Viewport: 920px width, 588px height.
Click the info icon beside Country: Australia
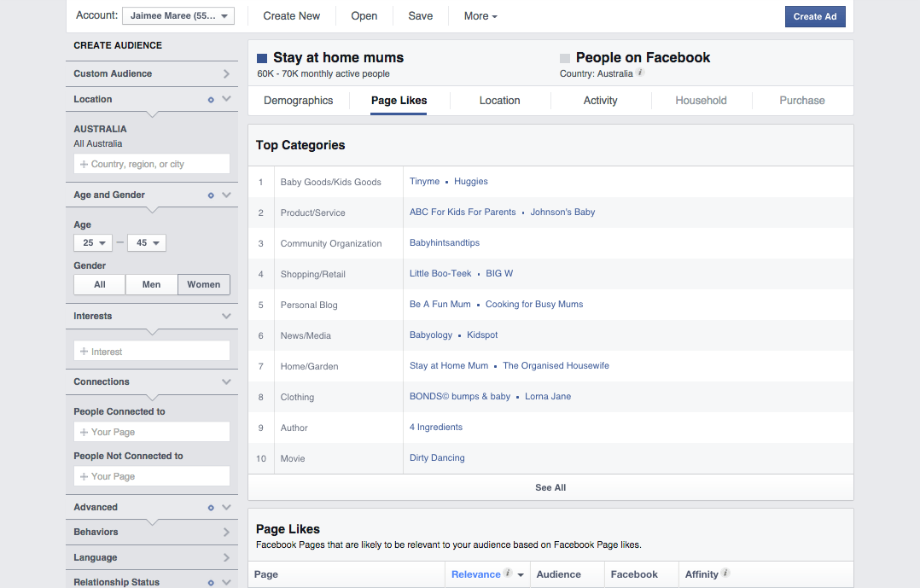[x=640, y=73]
